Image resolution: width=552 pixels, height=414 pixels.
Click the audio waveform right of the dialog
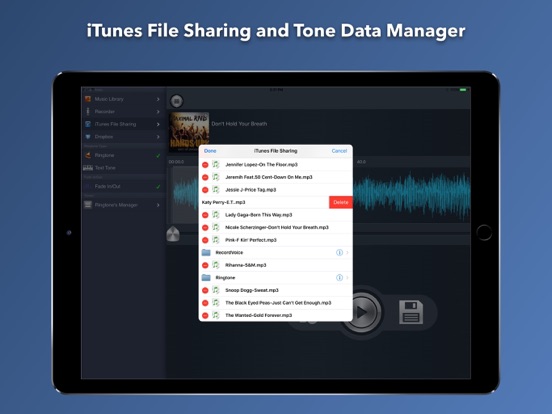[x=412, y=195]
